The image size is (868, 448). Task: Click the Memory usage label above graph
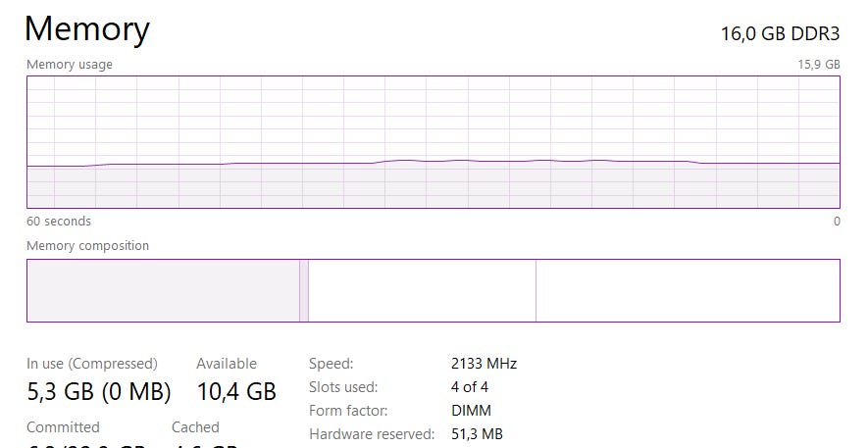(x=70, y=65)
